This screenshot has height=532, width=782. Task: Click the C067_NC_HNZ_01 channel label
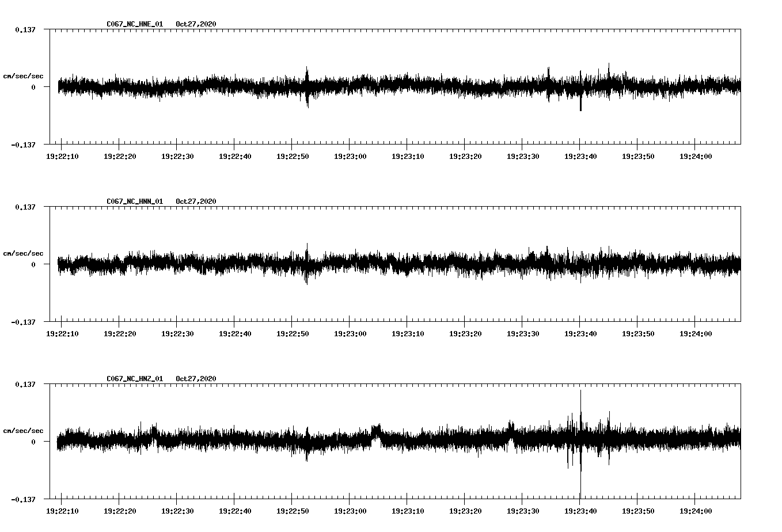134,378
